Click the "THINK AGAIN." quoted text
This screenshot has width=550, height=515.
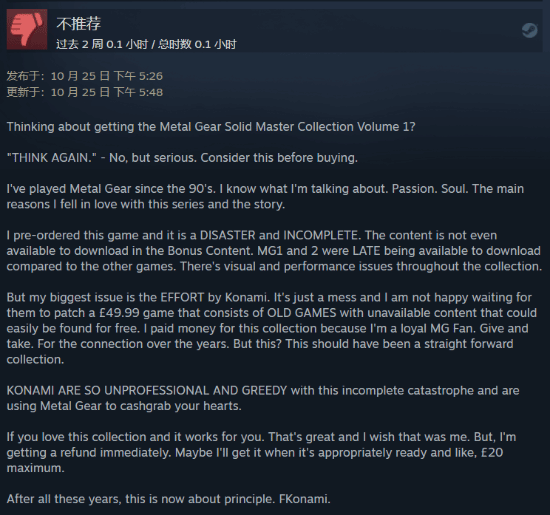(52, 158)
